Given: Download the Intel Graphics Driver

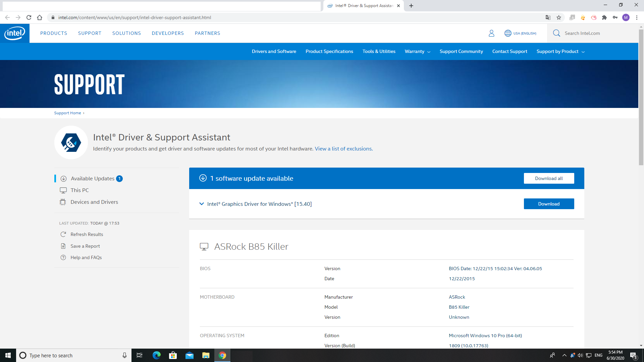Looking at the screenshot, I should 549,204.
